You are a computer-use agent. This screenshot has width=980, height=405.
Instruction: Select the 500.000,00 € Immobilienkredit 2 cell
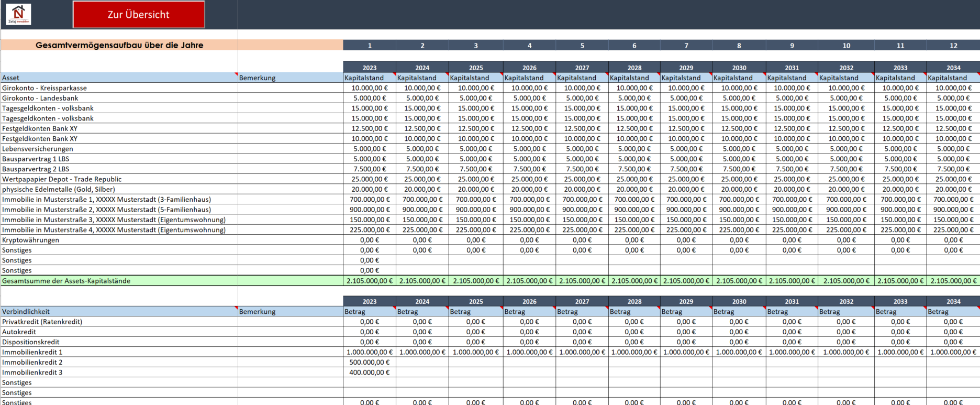370,363
